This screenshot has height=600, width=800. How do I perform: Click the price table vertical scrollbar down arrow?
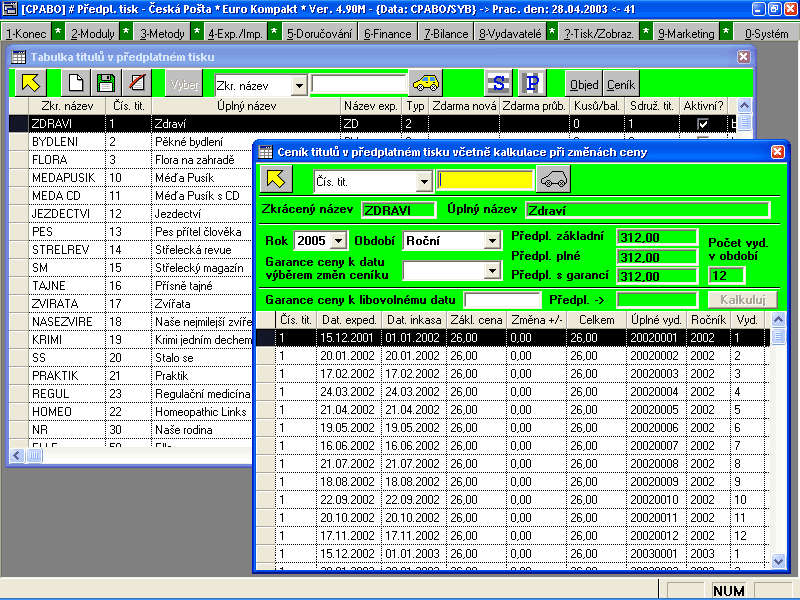[x=779, y=563]
